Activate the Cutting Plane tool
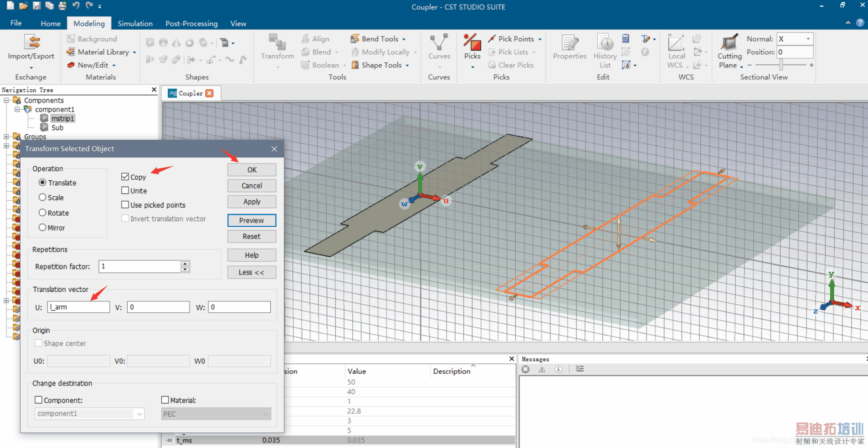This screenshot has width=868, height=448. (x=729, y=43)
